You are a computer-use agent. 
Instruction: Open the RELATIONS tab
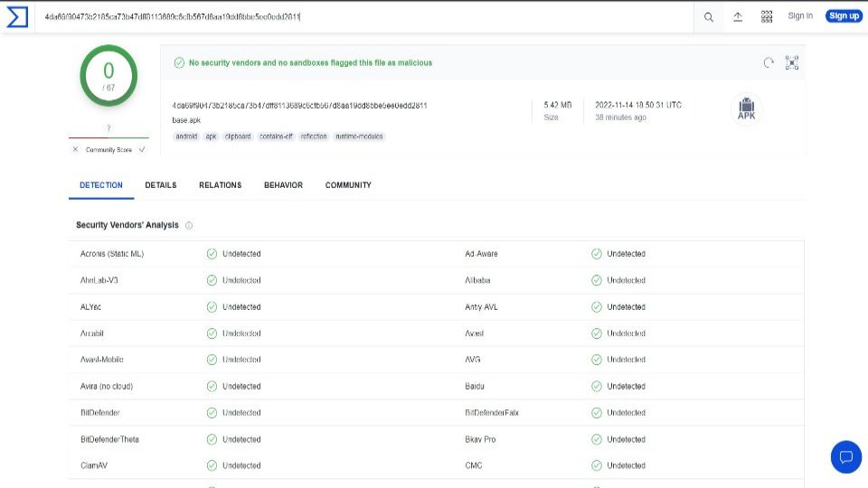pos(221,185)
